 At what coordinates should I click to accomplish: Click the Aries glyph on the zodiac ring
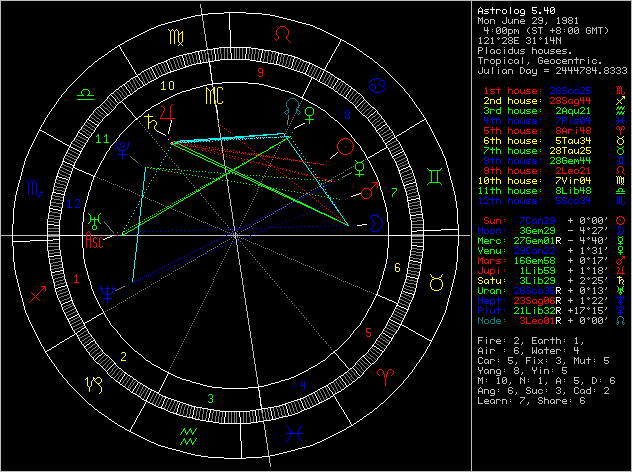point(384,377)
